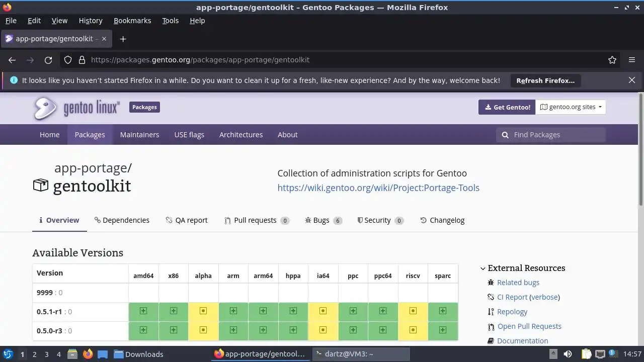Switch to the Dependencies tab

(x=122, y=220)
